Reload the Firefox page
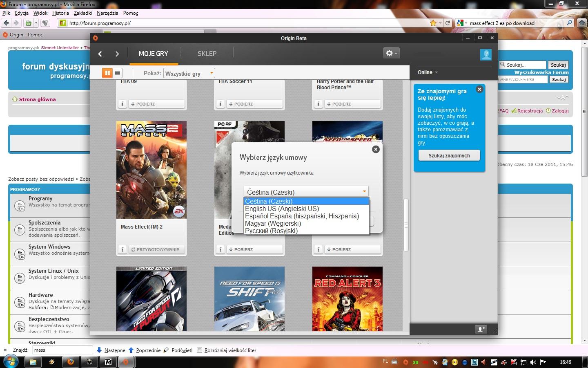 448,23
